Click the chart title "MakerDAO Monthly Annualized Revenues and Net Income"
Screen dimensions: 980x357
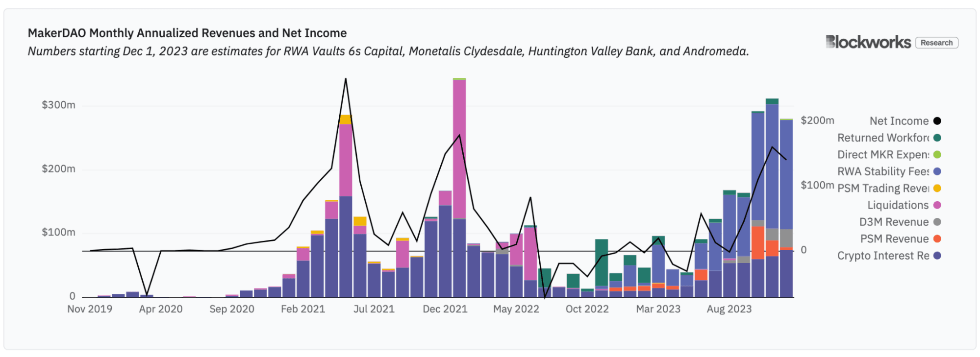click(x=187, y=33)
